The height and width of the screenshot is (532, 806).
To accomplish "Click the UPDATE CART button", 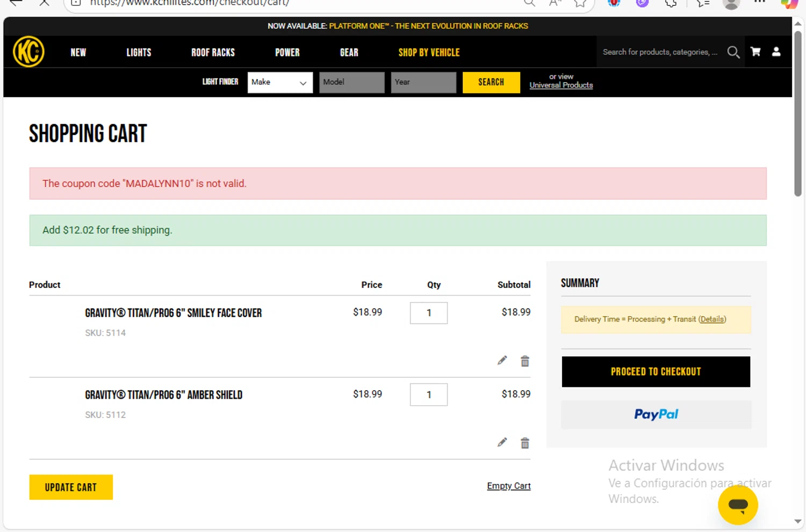I will (71, 487).
